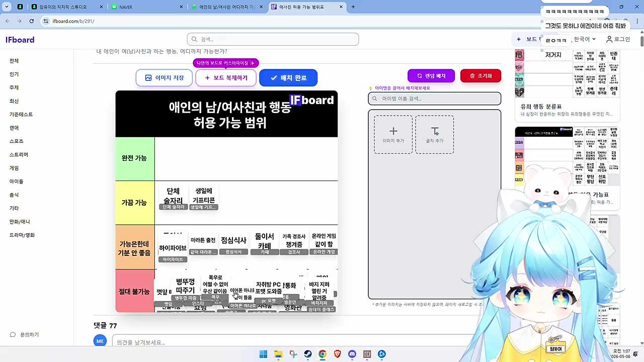Select the 드라마/영화 sidebar category
Viewport: 644px width, 362px height.
coord(22,235)
